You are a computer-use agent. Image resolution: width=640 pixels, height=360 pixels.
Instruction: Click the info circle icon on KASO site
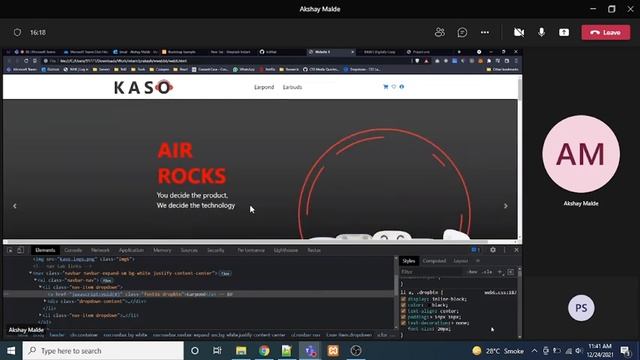click(x=402, y=87)
